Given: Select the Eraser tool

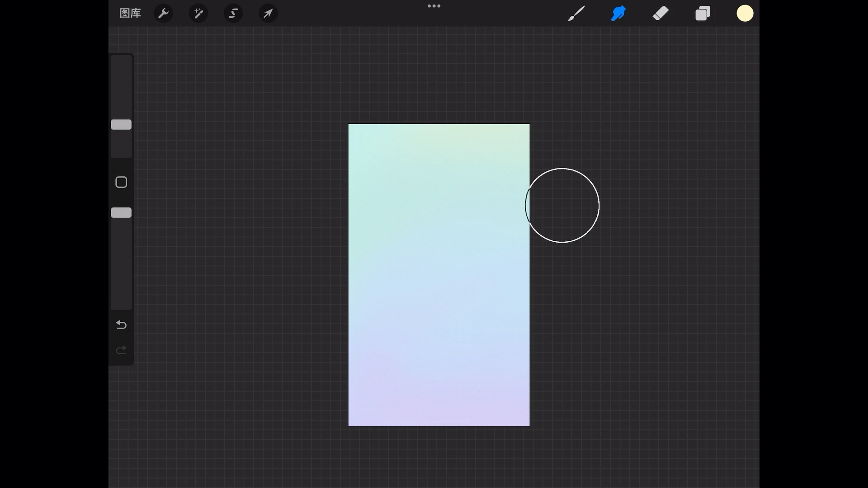Looking at the screenshot, I should [x=660, y=13].
